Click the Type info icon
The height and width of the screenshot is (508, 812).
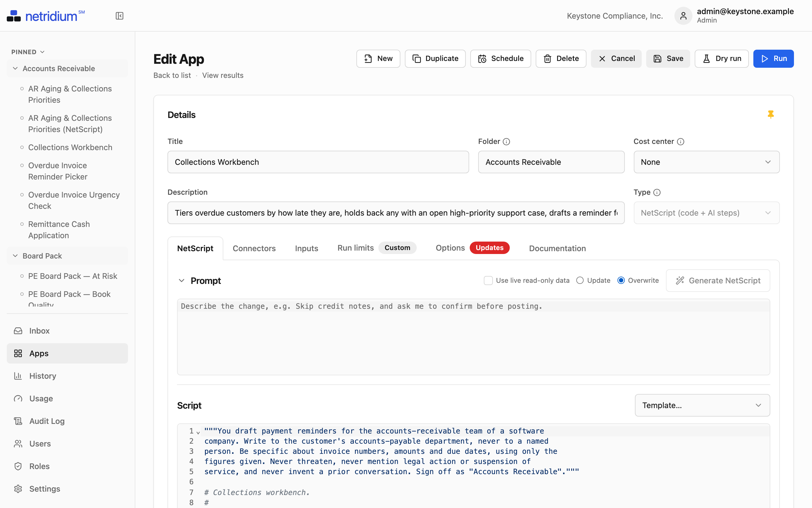657,192
